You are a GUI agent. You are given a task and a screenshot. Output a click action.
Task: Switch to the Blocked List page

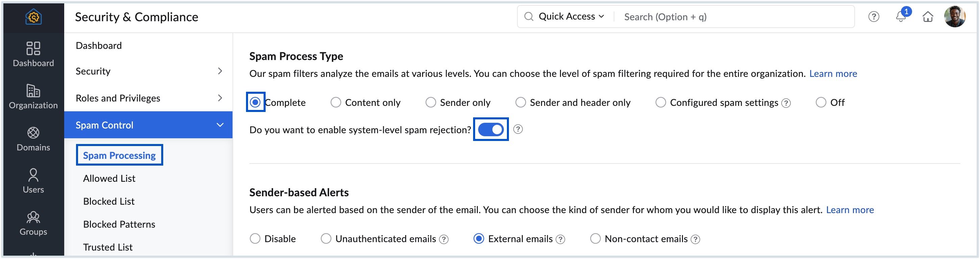click(x=109, y=201)
